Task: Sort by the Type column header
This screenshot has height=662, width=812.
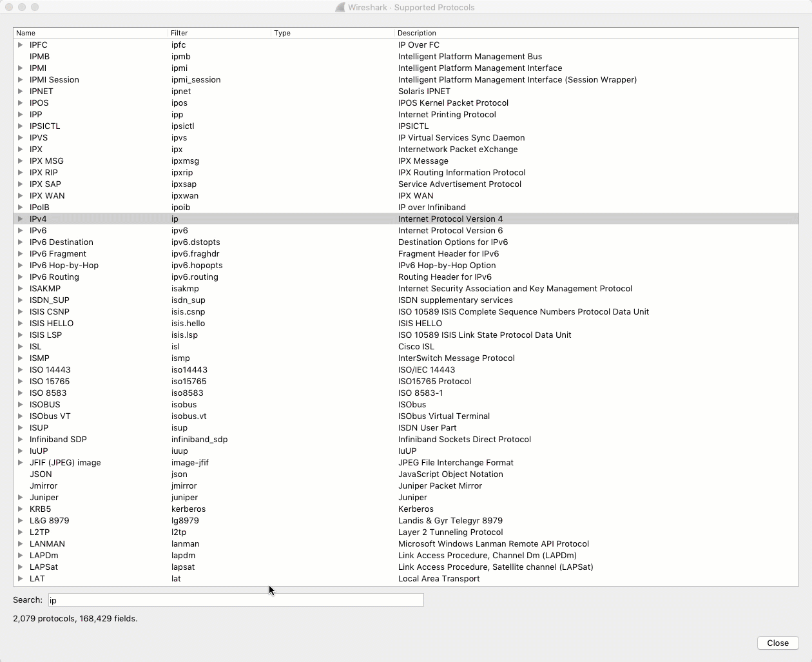Action: tap(333, 33)
